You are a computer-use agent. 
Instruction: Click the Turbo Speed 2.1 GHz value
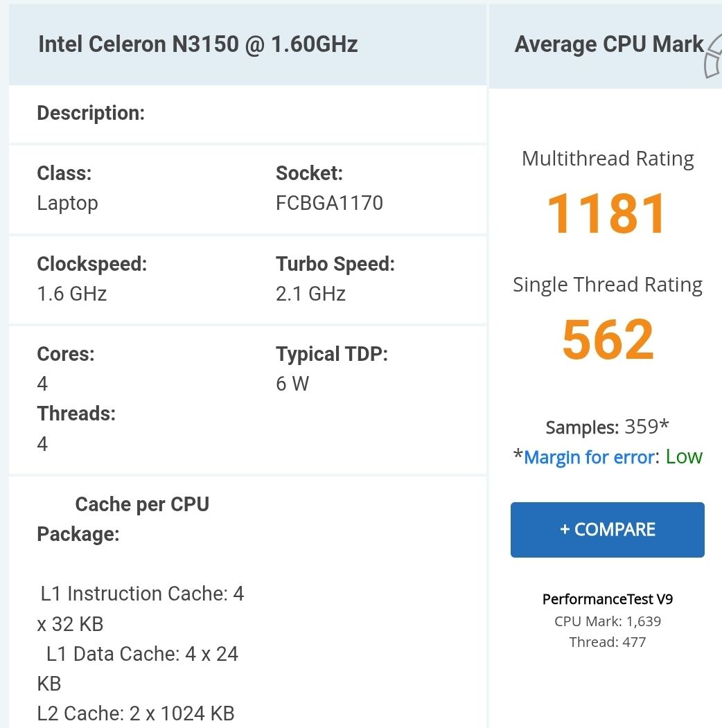310,294
